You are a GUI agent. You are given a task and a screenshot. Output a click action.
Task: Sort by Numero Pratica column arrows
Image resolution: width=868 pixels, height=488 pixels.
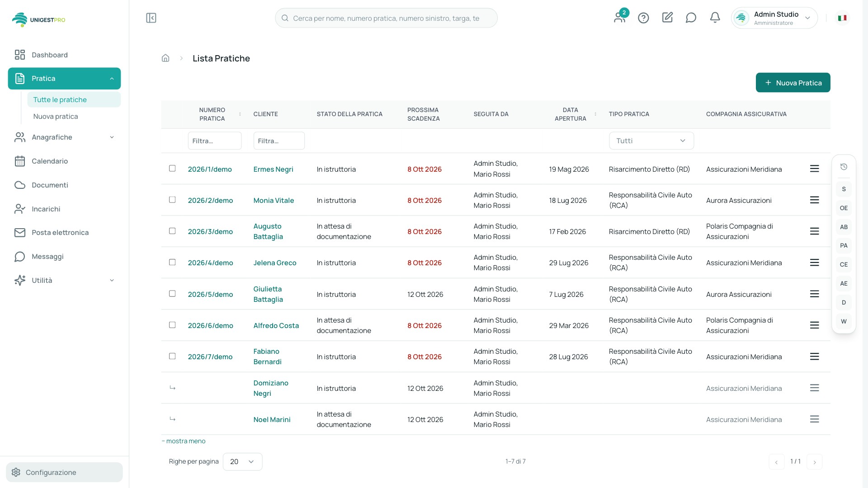[240, 114]
